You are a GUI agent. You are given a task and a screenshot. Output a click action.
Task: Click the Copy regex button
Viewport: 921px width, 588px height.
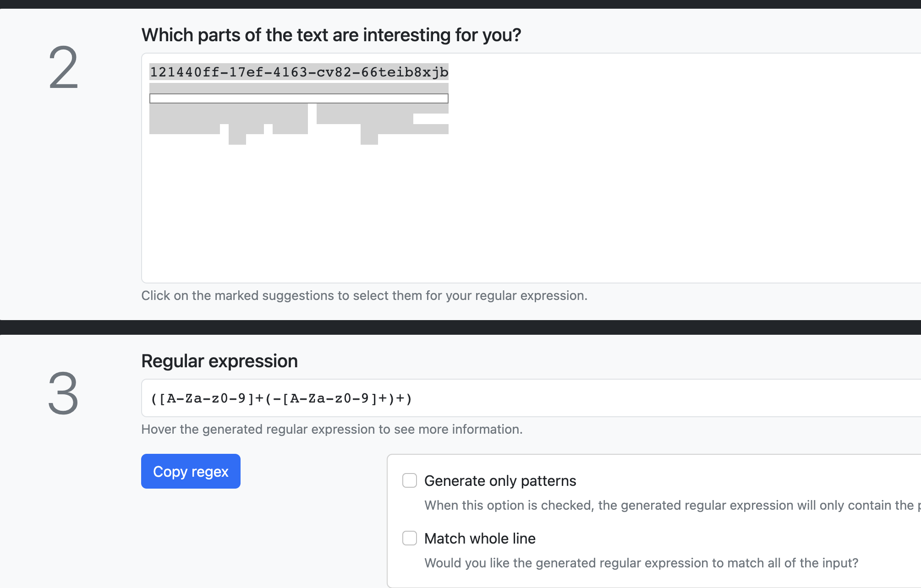pyautogui.click(x=191, y=471)
